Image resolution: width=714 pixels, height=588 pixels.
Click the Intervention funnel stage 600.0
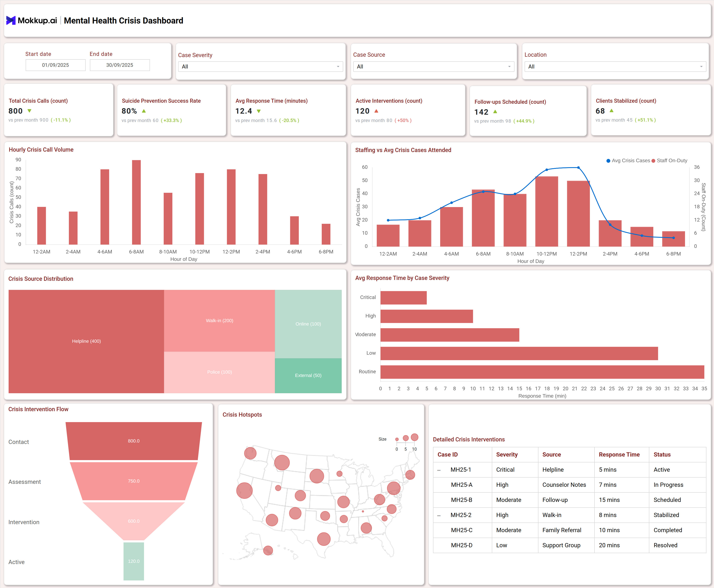coord(134,521)
